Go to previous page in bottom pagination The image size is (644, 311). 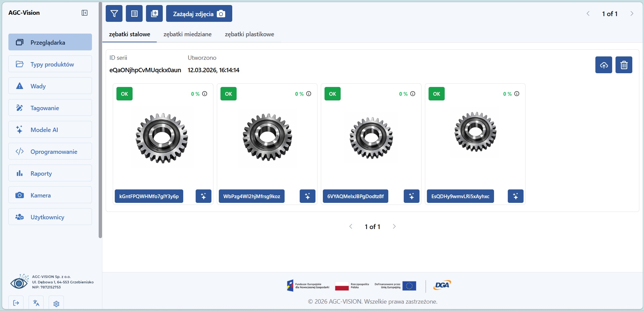click(351, 227)
